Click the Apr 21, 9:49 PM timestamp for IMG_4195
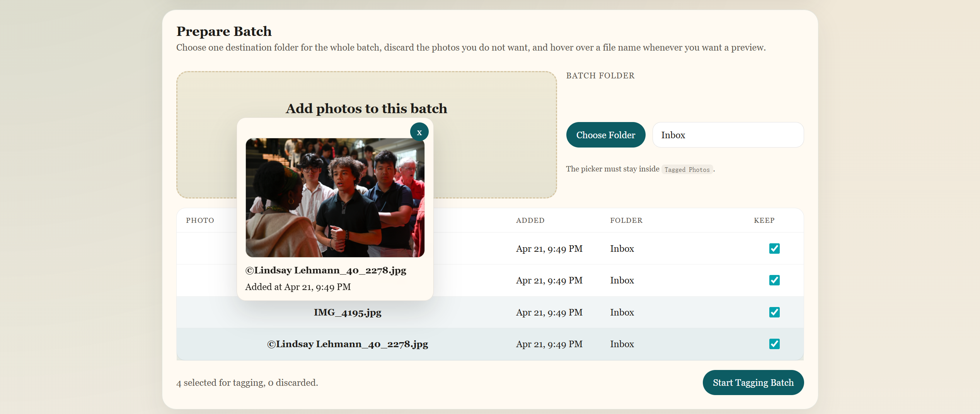This screenshot has width=980, height=414. coord(549,312)
